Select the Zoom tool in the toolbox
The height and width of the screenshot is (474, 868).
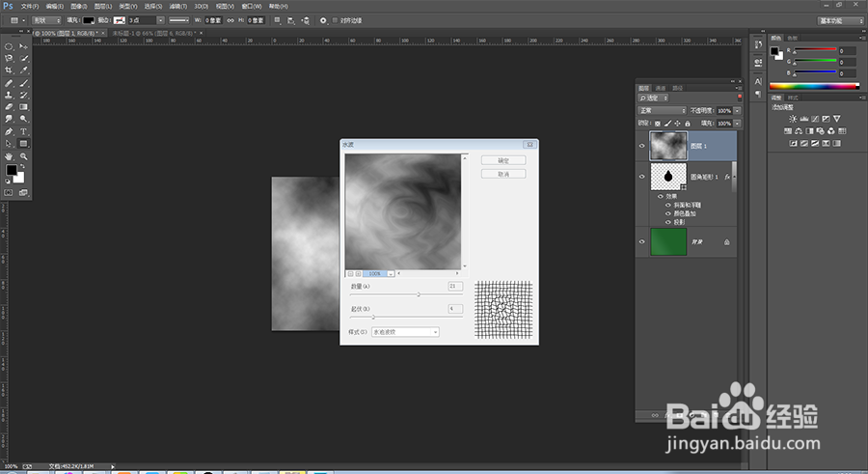pyautogui.click(x=23, y=156)
